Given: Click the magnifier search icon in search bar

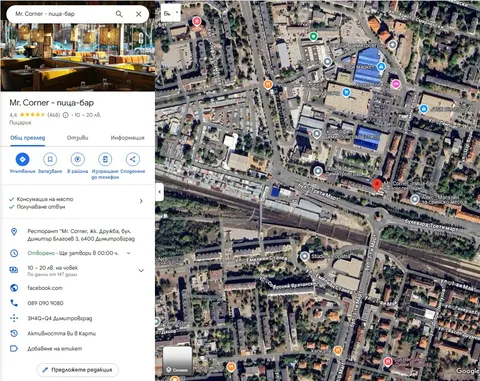Looking at the screenshot, I should 119,14.
